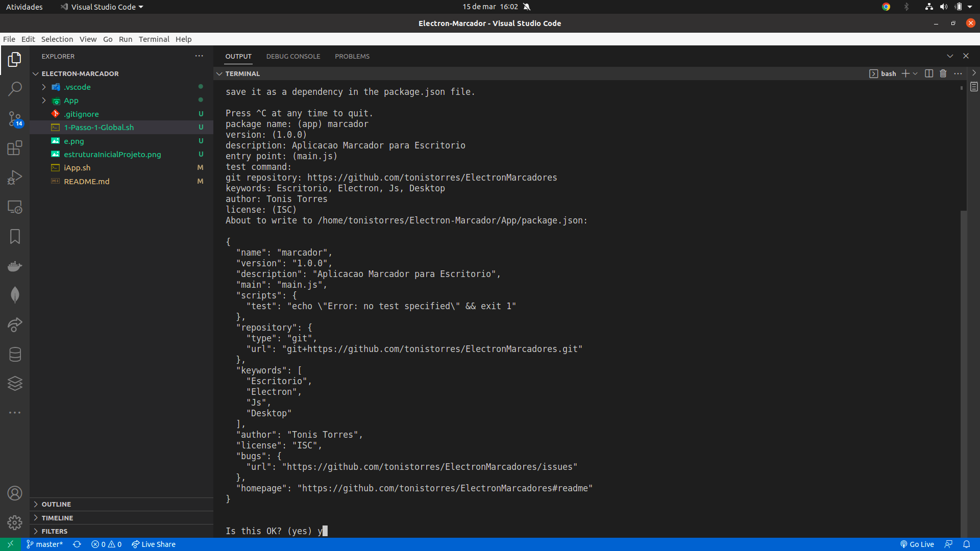
Task: Open the Docker view in the activity bar
Action: [15, 266]
